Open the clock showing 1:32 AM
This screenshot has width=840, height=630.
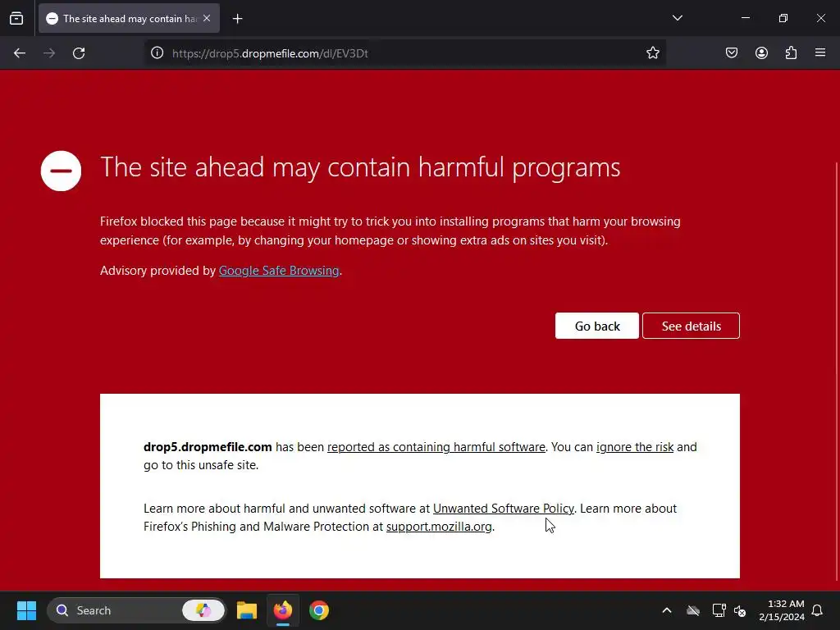782,610
